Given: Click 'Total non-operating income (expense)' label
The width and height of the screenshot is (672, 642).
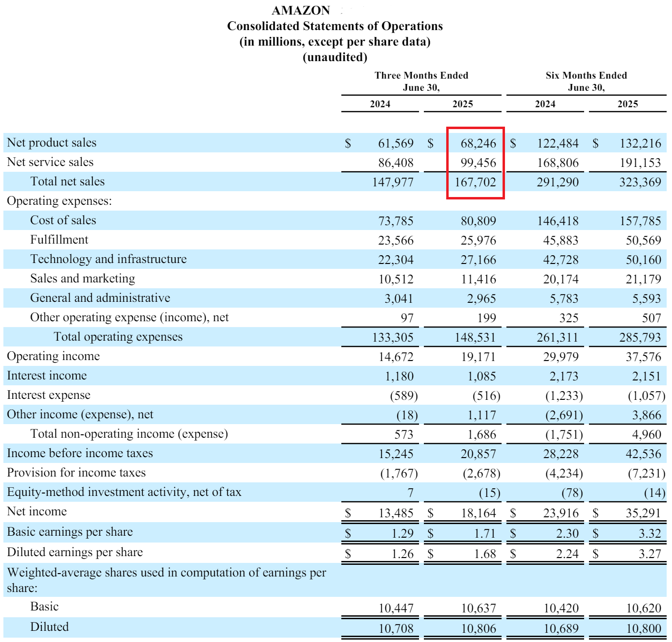Looking at the screenshot, I should click(x=129, y=434).
